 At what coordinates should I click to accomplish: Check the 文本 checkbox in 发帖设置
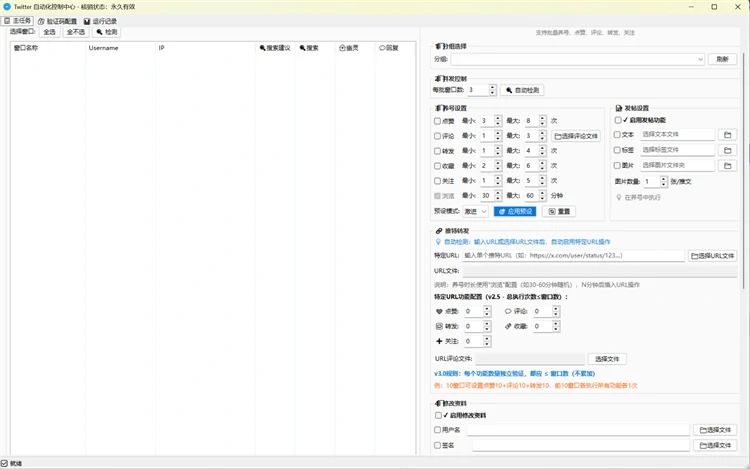pyautogui.click(x=617, y=135)
